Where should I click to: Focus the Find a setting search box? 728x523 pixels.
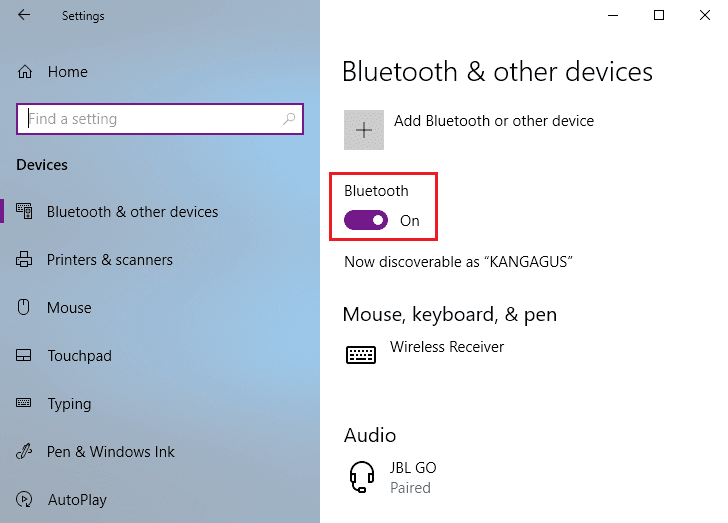pos(150,119)
